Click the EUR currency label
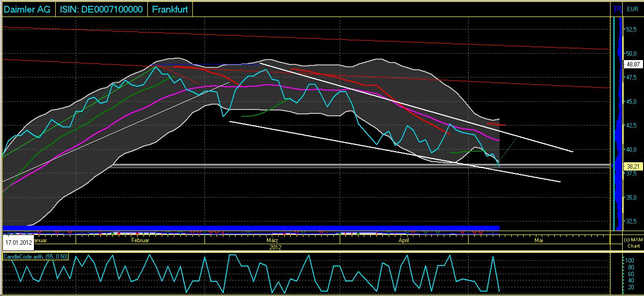The width and height of the screenshot is (644, 296). click(632, 9)
